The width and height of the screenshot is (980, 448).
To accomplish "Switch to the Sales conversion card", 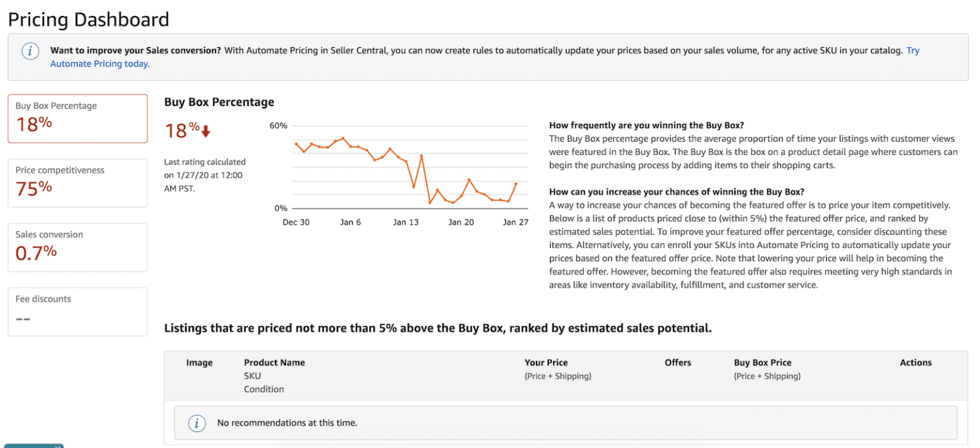I will (x=77, y=248).
